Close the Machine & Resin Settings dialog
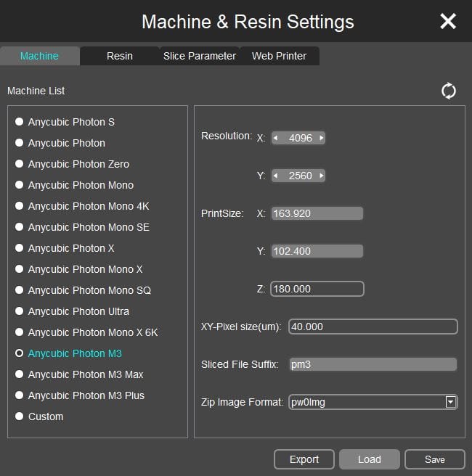The width and height of the screenshot is (472, 476). coord(448,21)
